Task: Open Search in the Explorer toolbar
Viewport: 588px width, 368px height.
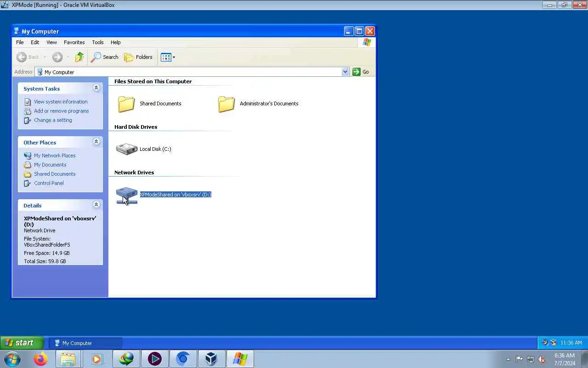Action: tap(105, 57)
